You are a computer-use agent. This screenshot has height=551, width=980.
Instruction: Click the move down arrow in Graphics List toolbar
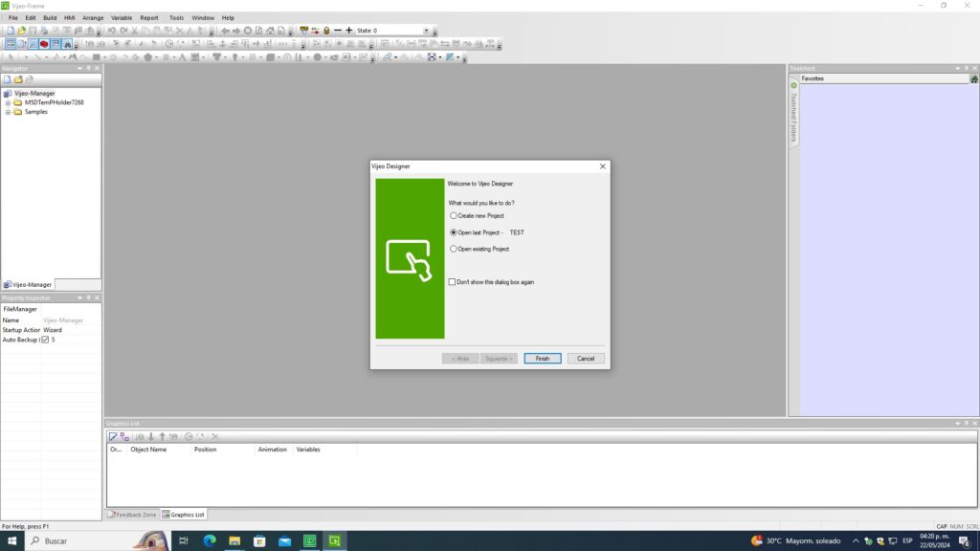[x=151, y=436]
